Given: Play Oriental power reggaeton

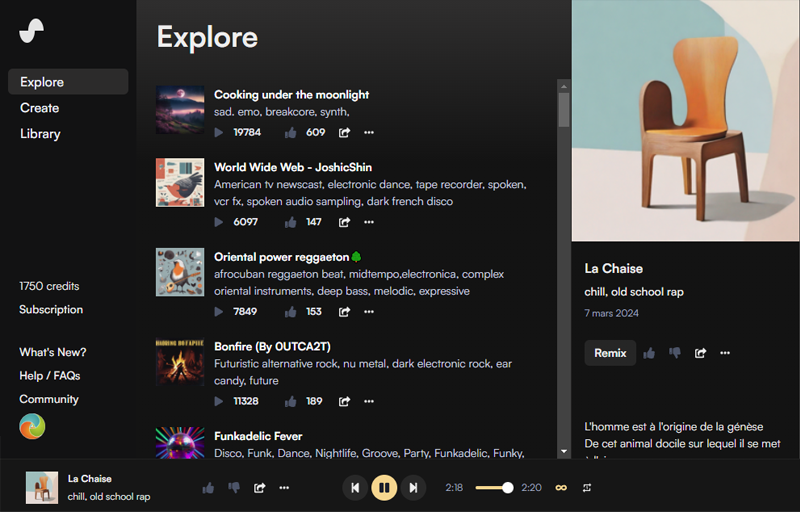Looking at the screenshot, I should 219,312.
